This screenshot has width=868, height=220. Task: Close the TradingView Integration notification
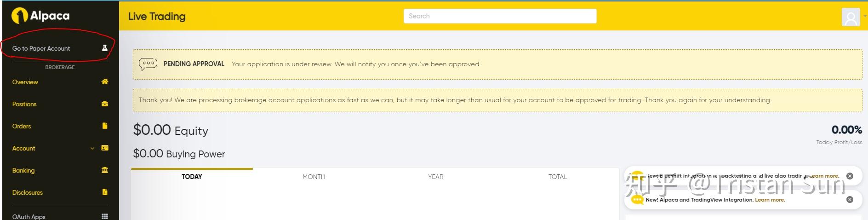(850, 199)
